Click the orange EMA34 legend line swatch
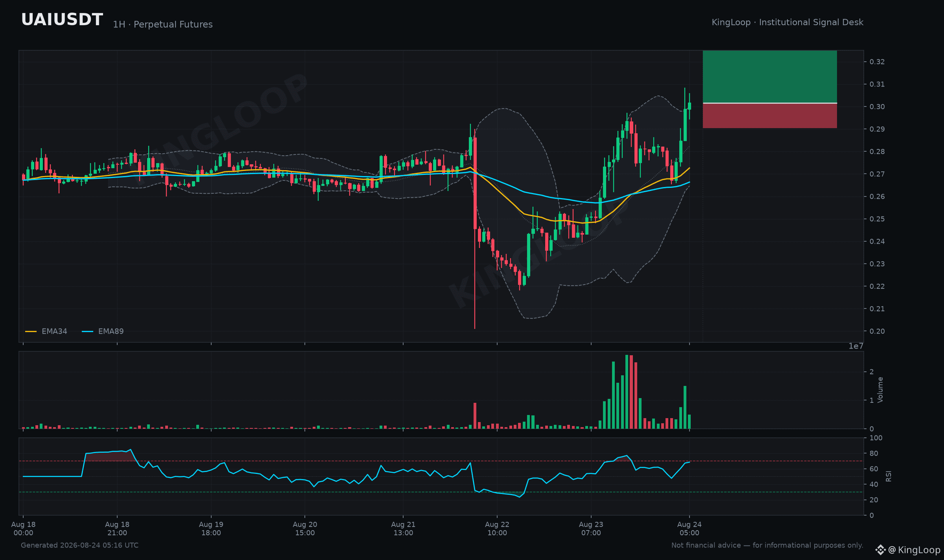This screenshot has width=944, height=560. 31,332
